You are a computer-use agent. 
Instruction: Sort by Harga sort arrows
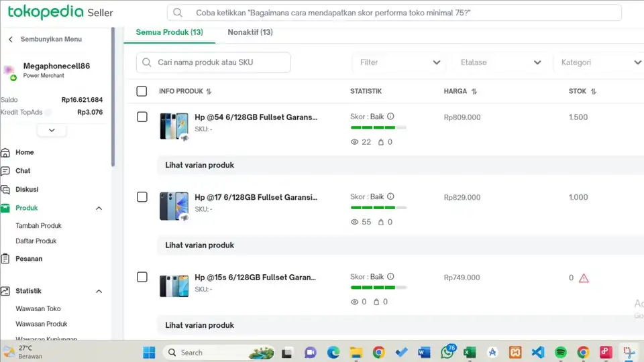(474, 92)
